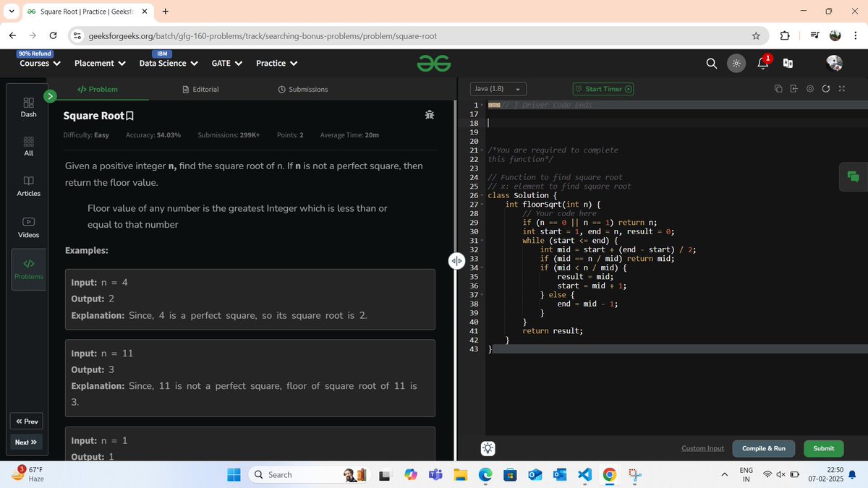The image size is (868, 488).
Task: Open Visual Studio Code from taskbar
Action: point(585,475)
